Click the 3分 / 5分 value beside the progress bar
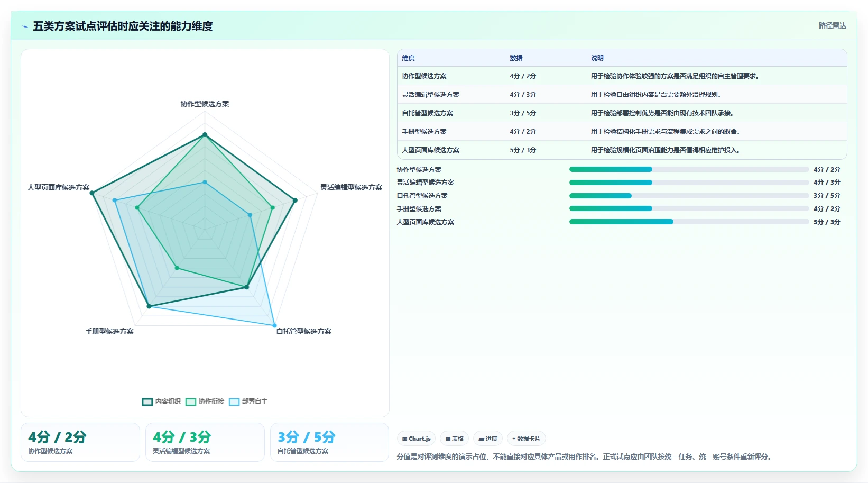Viewport: 868px width, 483px height. tap(827, 196)
